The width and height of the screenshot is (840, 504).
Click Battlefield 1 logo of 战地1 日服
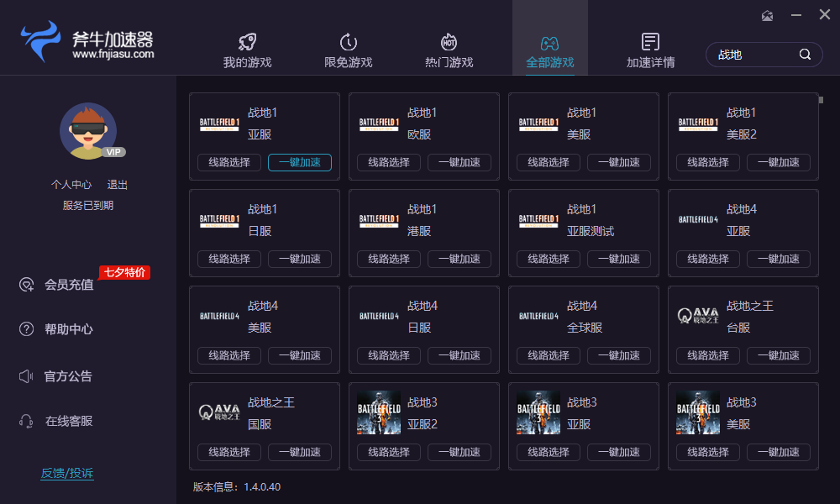(x=219, y=221)
